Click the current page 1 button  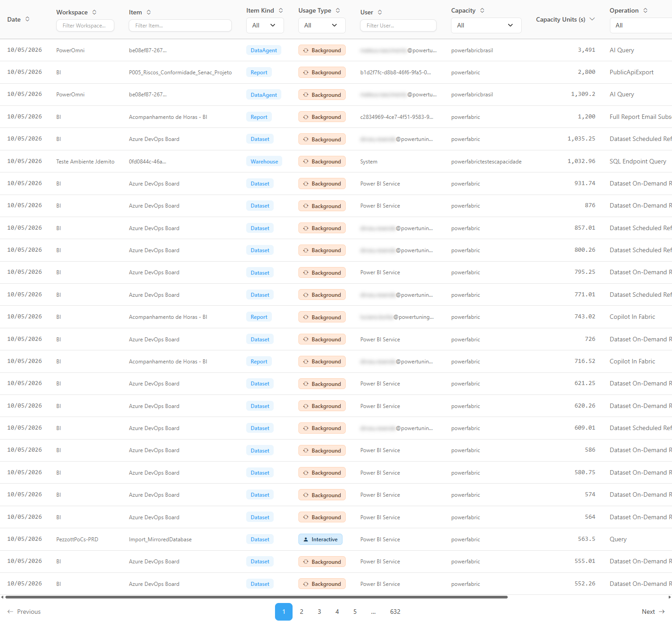pyautogui.click(x=284, y=612)
